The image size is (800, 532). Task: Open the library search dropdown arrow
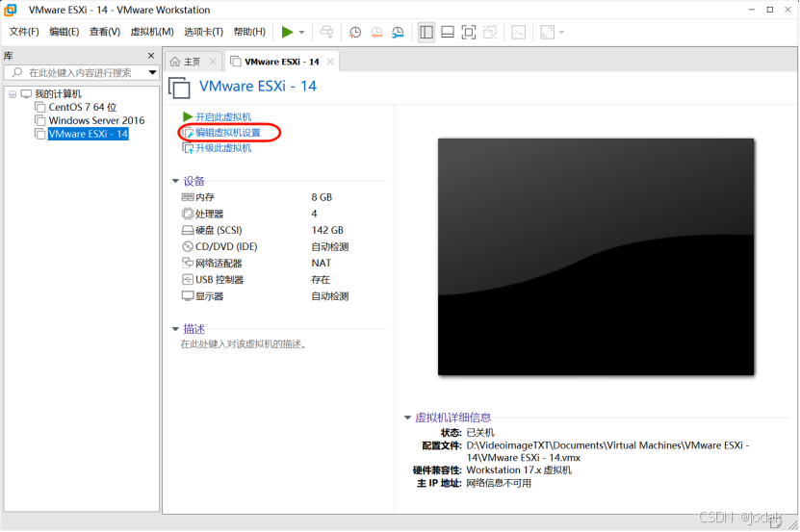coord(152,72)
